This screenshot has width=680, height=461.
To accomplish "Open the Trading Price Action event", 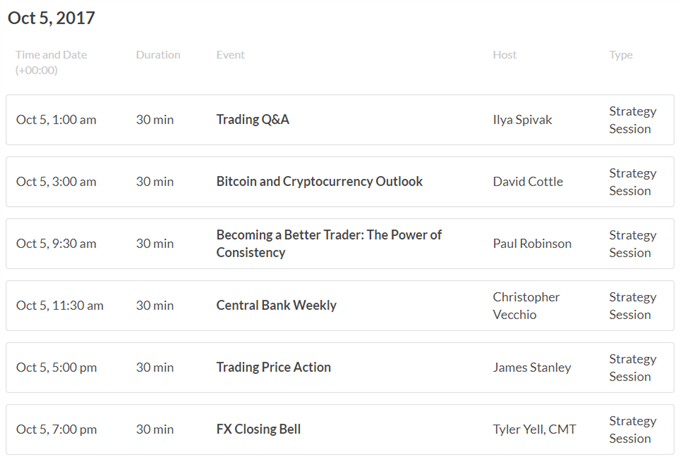I will pos(273,367).
